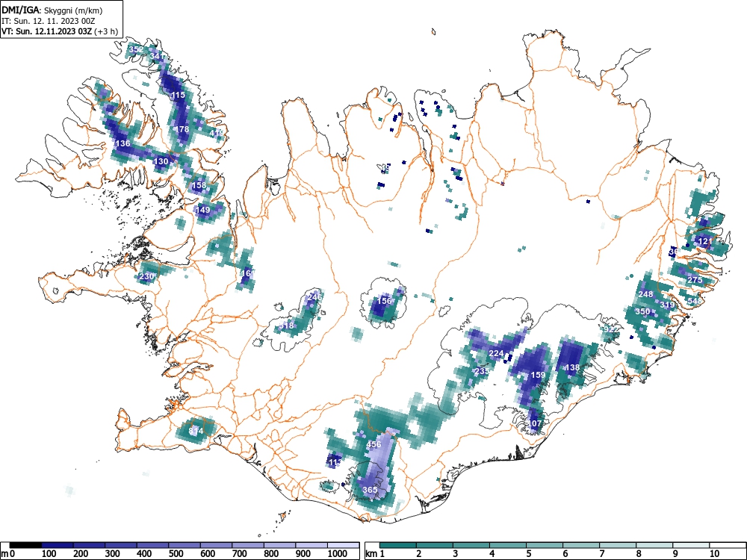Click the legend swatch between 500 and 600 m

[x=185, y=545]
